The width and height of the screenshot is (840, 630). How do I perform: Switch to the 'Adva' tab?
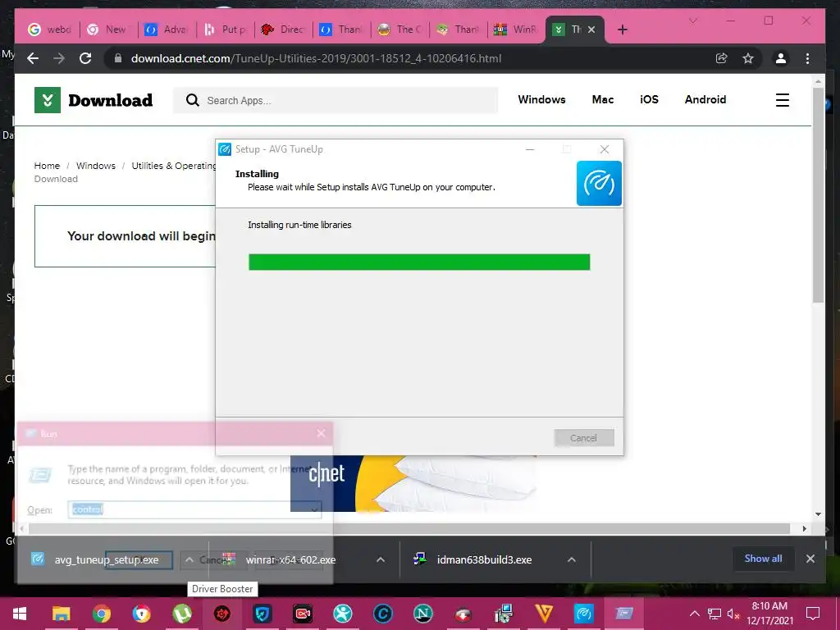pos(166,30)
